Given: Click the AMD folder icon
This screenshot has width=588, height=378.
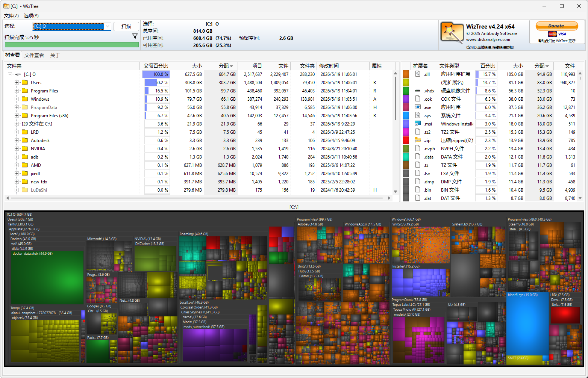Looking at the screenshot, I should [25, 165].
